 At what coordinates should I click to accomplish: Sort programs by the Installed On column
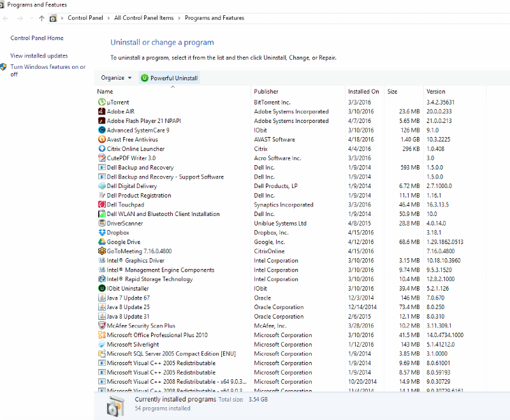(x=363, y=91)
